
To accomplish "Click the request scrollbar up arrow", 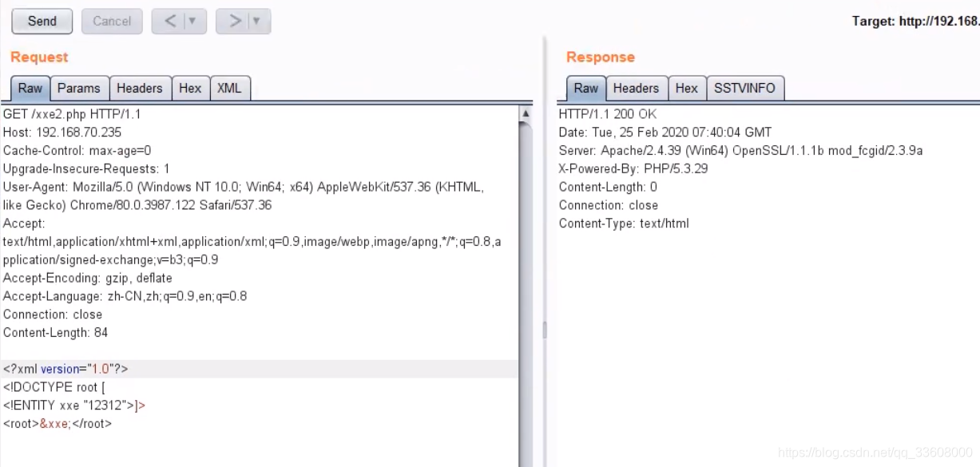I will [526, 114].
